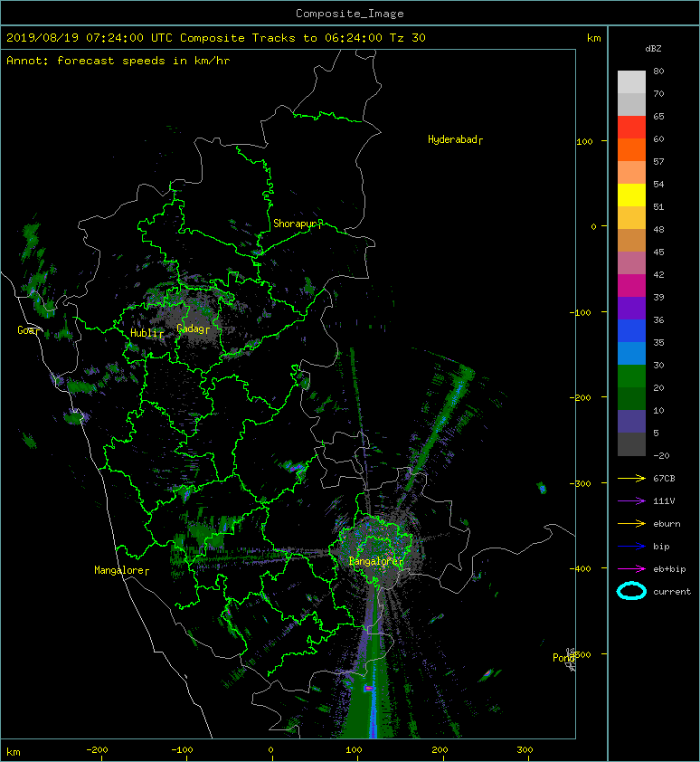
Task: Click the Hyderabad city label
Action: tap(453, 139)
